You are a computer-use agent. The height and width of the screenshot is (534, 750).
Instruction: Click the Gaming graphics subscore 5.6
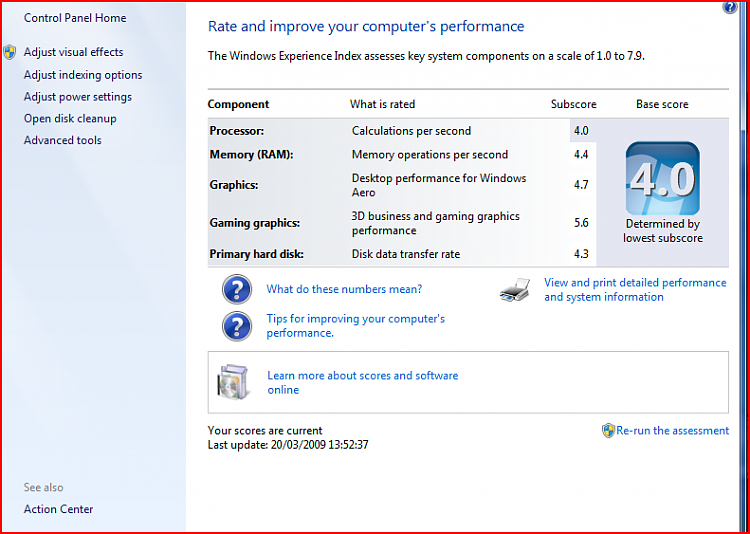tap(581, 223)
